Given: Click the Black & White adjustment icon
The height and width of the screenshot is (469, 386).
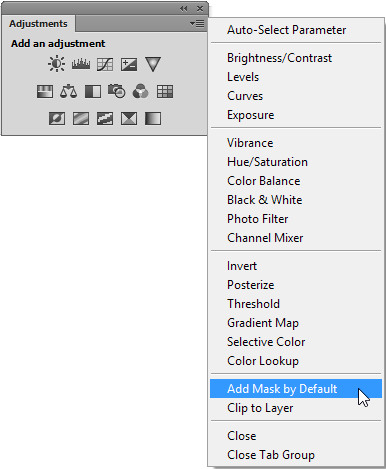Looking at the screenshot, I should [x=93, y=91].
